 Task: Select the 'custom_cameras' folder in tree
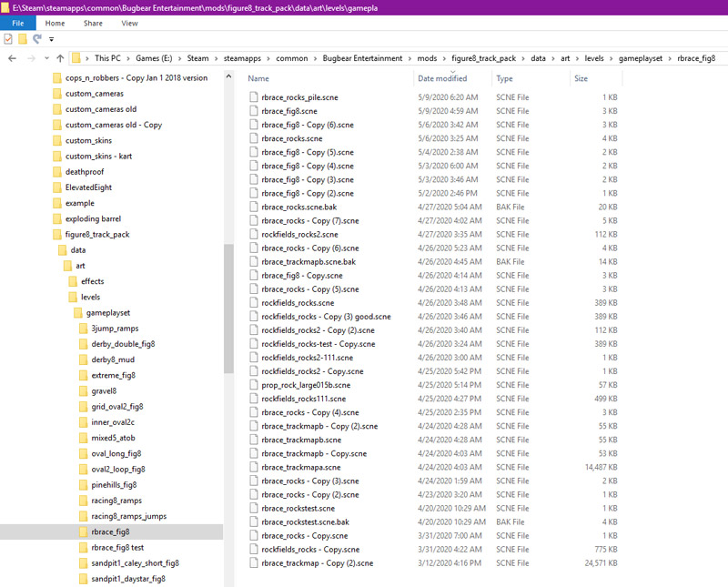tap(95, 94)
